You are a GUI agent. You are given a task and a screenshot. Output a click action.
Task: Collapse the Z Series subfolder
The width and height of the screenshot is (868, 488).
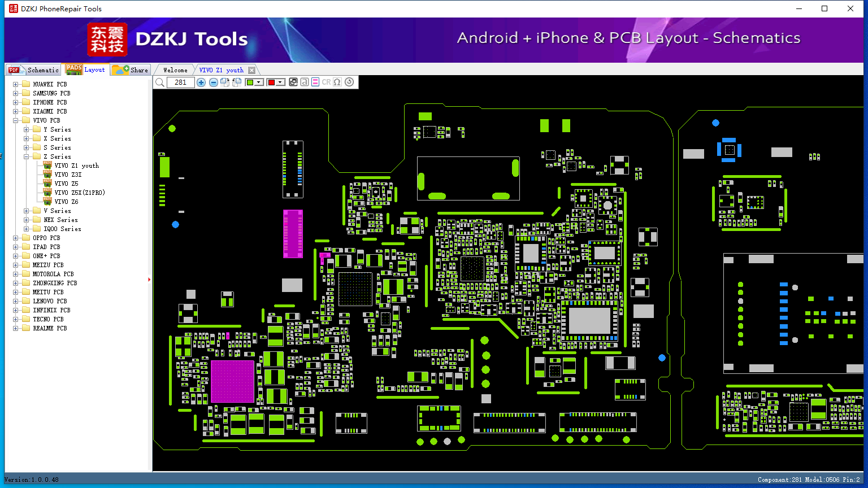[x=27, y=156]
